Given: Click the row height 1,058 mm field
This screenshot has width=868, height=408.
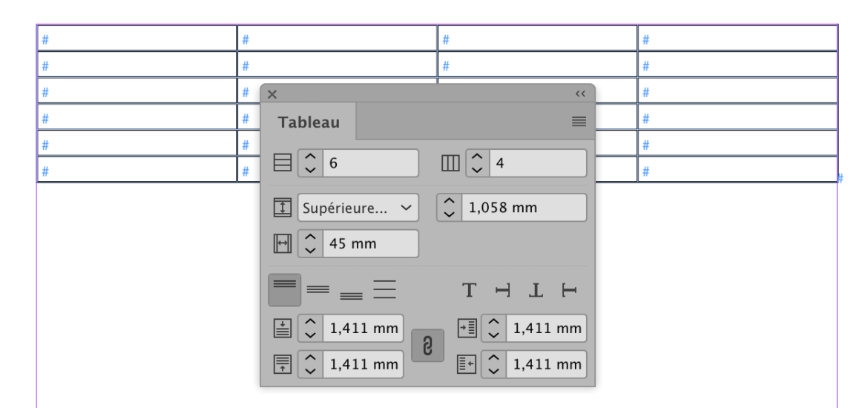Looking at the screenshot, I should click(524, 208).
